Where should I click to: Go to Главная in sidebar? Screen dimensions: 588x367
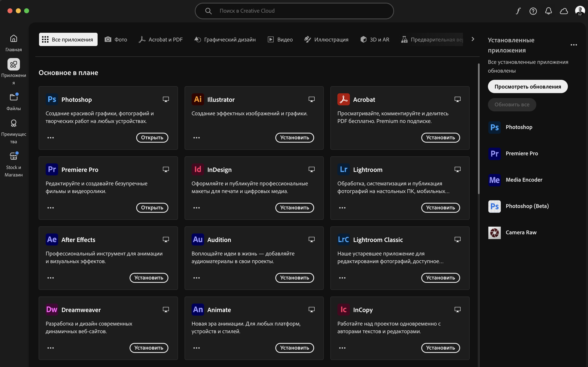click(x=14, y=43)
